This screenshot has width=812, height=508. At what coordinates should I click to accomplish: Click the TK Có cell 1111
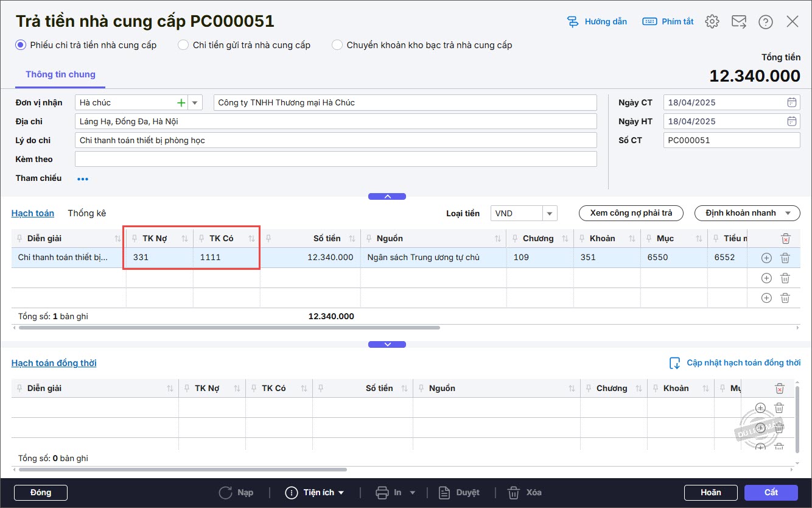(x=226, y=258)
